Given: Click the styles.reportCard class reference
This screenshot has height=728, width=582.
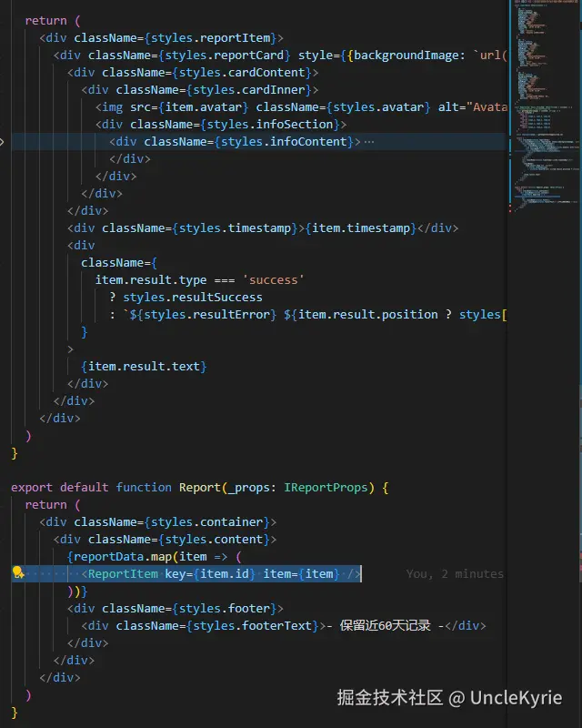Looking at the screenshot, I should (x=225, y=56).
